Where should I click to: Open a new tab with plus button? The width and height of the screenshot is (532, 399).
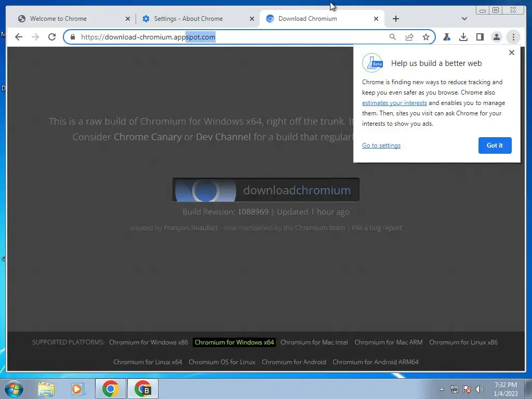(x=395, y=19)
